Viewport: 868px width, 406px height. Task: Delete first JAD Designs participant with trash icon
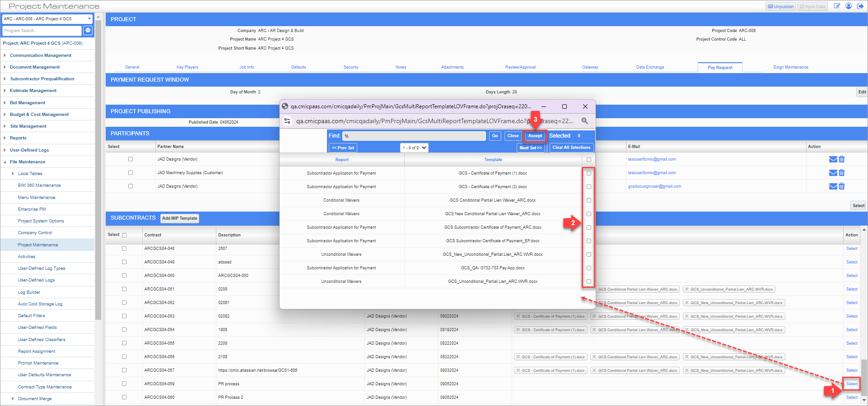coord(842,159)
